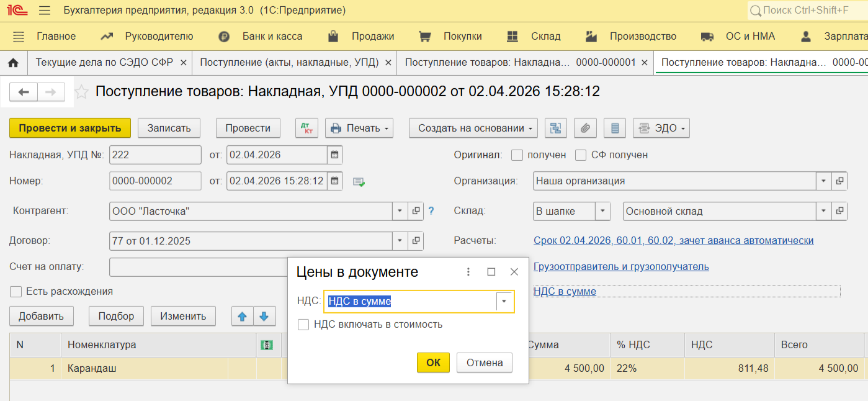Open the Банк и касса section
The width and height of the screenshot is (868, 401).
click(x=272, y=37)
